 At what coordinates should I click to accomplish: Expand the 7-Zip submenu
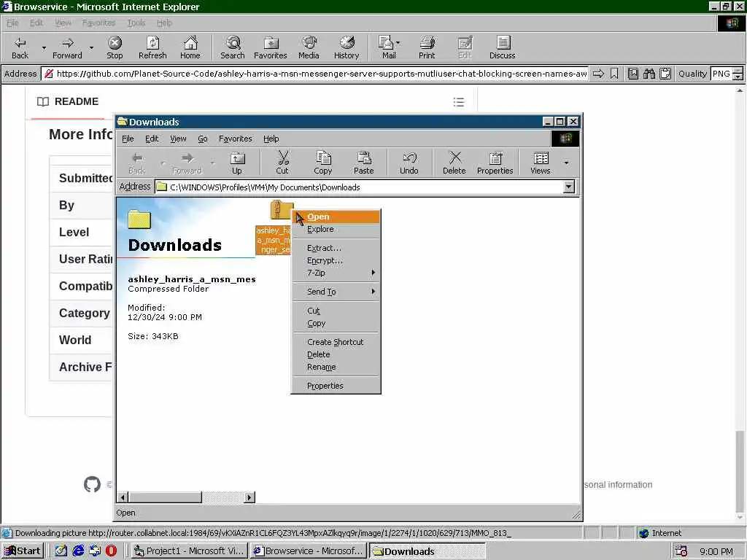pyautogui.click(x=336, y=273)
